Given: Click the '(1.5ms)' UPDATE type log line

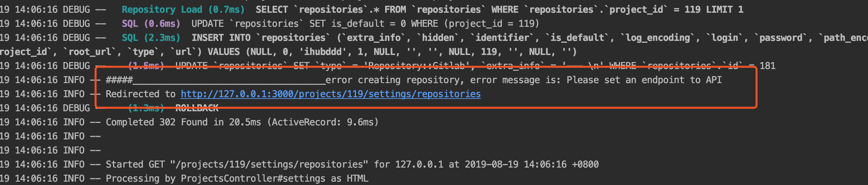Looking at the screenshot, I should [x=452, y=66].
